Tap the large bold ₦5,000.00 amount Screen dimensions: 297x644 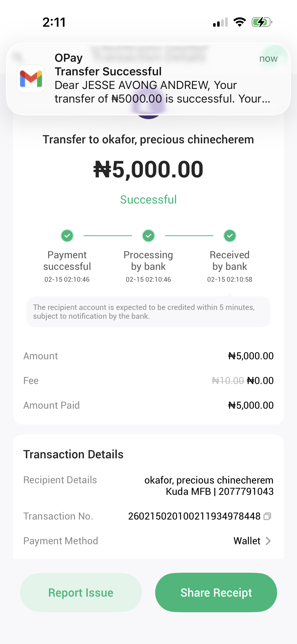pos(148,169)
